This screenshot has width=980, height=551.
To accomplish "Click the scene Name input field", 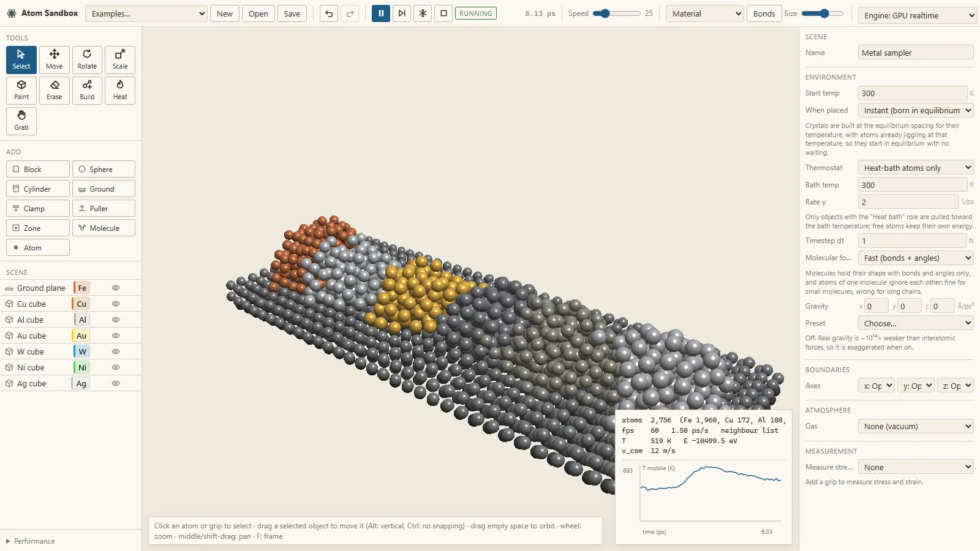I will 916,53.
